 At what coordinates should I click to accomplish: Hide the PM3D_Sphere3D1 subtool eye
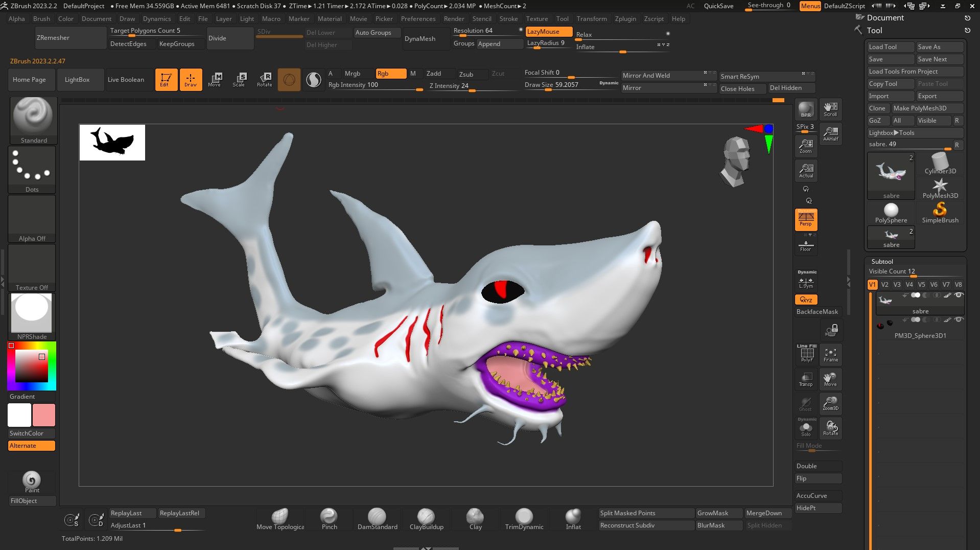coord(959,320)
